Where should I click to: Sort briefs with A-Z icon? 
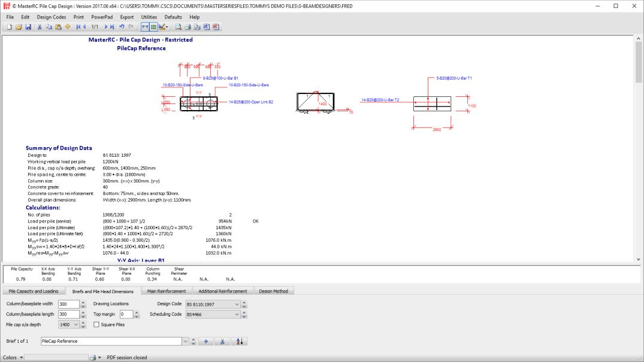[240, 342]
